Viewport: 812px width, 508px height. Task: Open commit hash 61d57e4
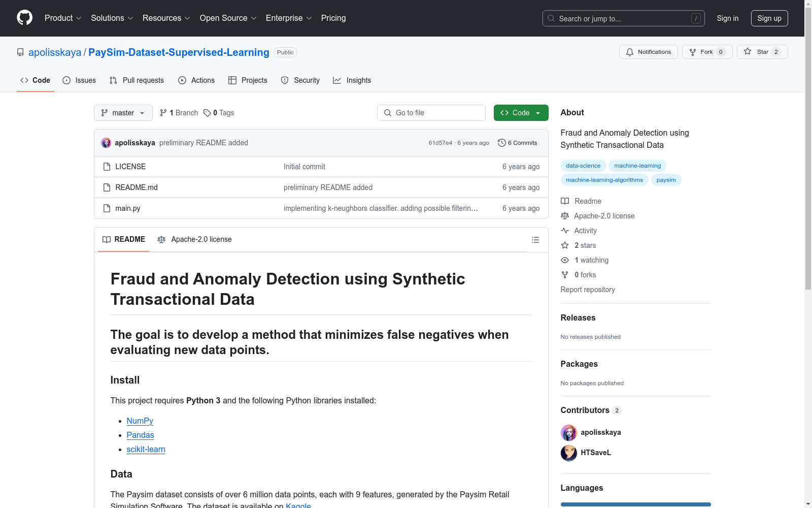pos(440,143)
